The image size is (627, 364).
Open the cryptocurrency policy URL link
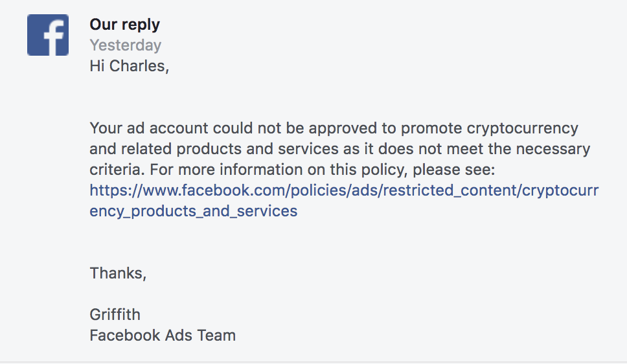pyautogui.click(x=343, y=190)
